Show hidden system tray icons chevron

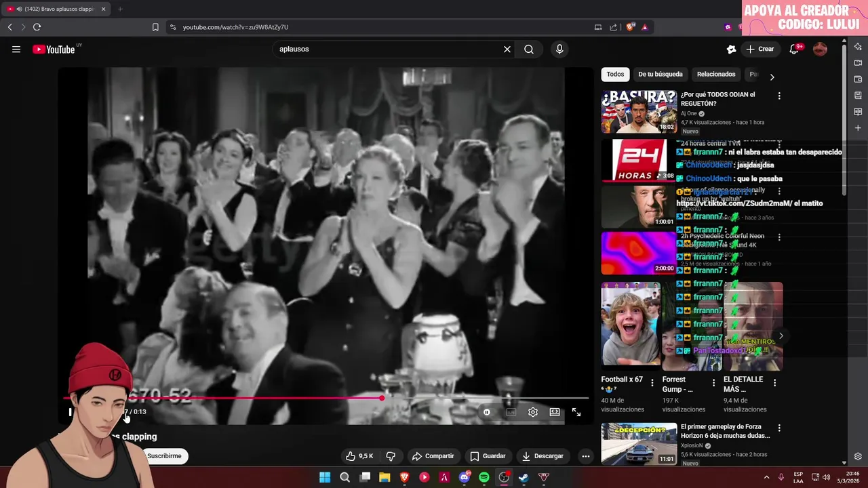766,477
